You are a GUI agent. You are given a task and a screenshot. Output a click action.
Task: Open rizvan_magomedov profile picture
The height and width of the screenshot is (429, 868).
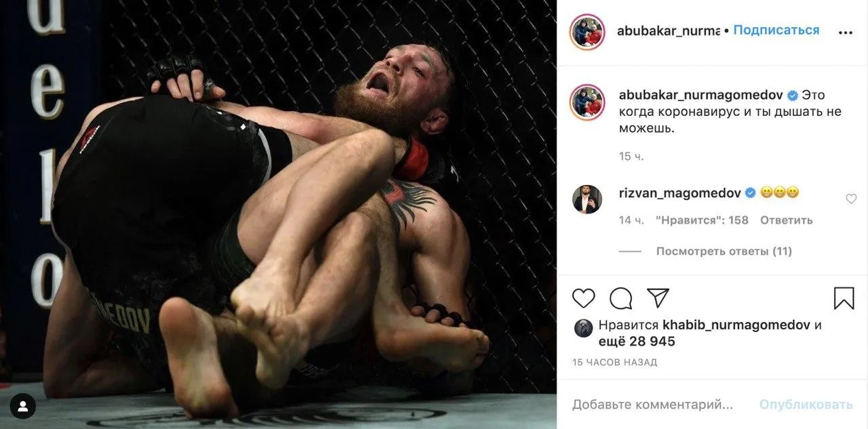(x=587, y=199)
